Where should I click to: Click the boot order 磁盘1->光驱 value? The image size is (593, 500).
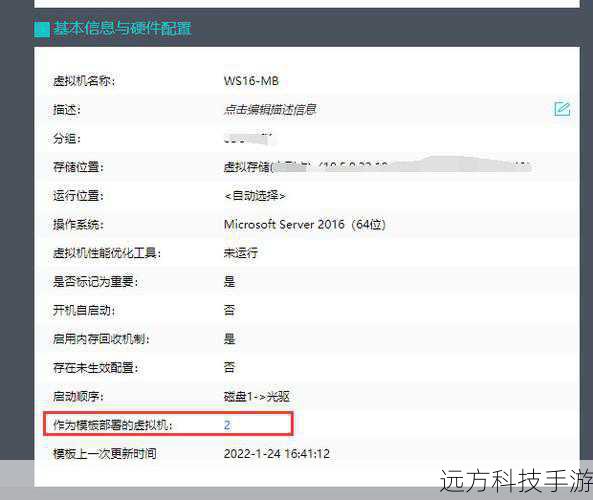click(256, 396)
